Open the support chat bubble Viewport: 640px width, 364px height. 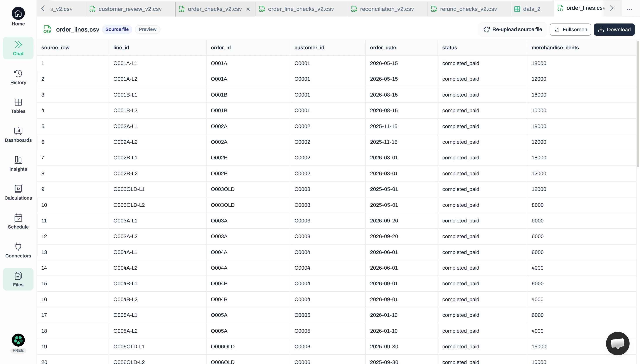[618, 344]
